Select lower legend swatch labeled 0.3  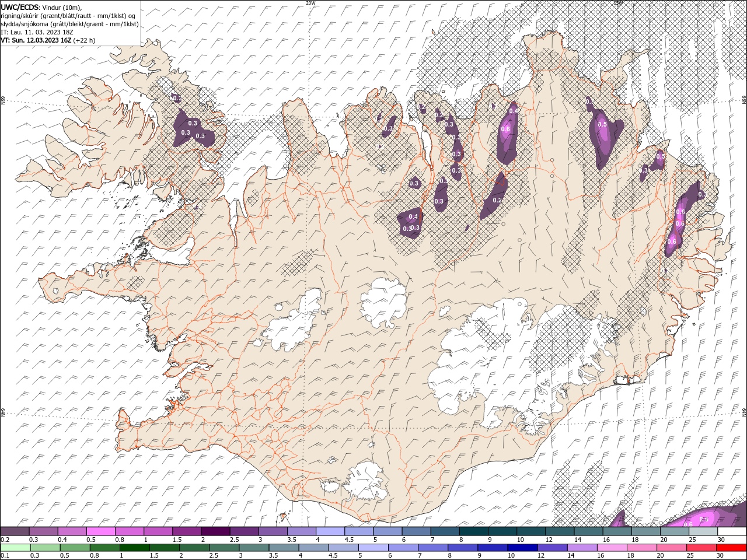44,548
